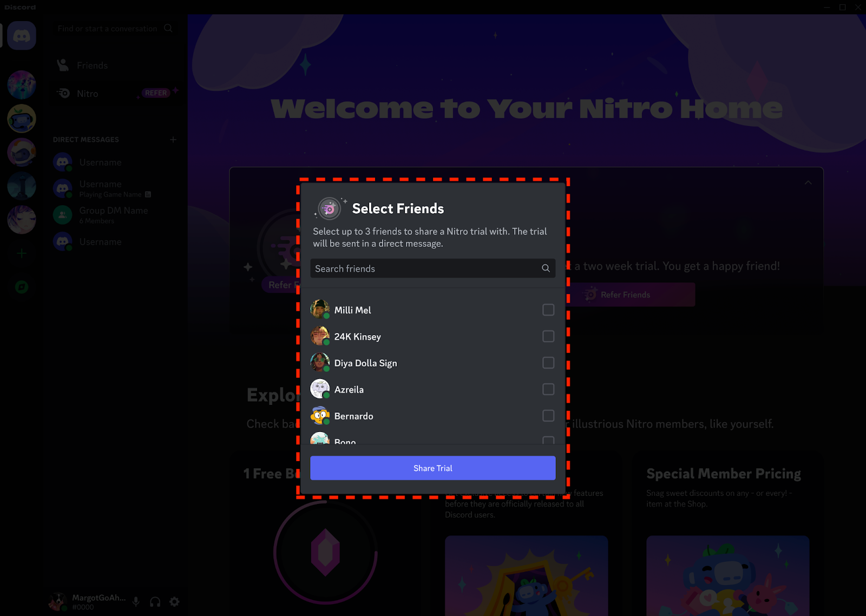This screenshot has height=616, width=866.
Task: Create a DM with the plus beside DIRECT MESSAGES
Action: (173, 139)
